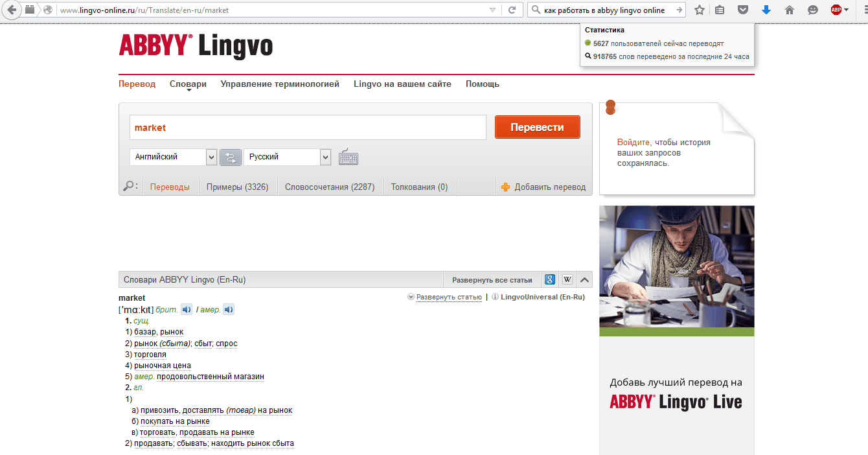Open the downloads arrow icon
This screenshot has width=868, height=455.
tap(766, 10)
